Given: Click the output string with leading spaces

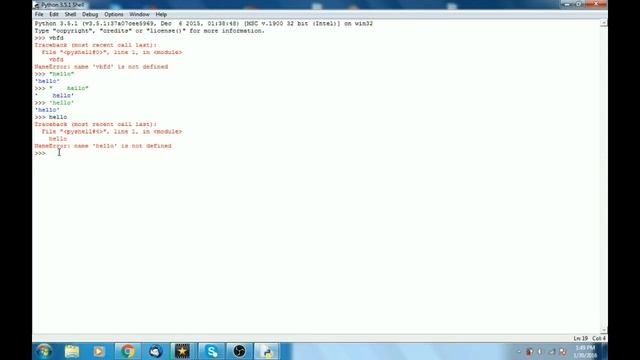Looking at the screenshot, I should 54,96.
